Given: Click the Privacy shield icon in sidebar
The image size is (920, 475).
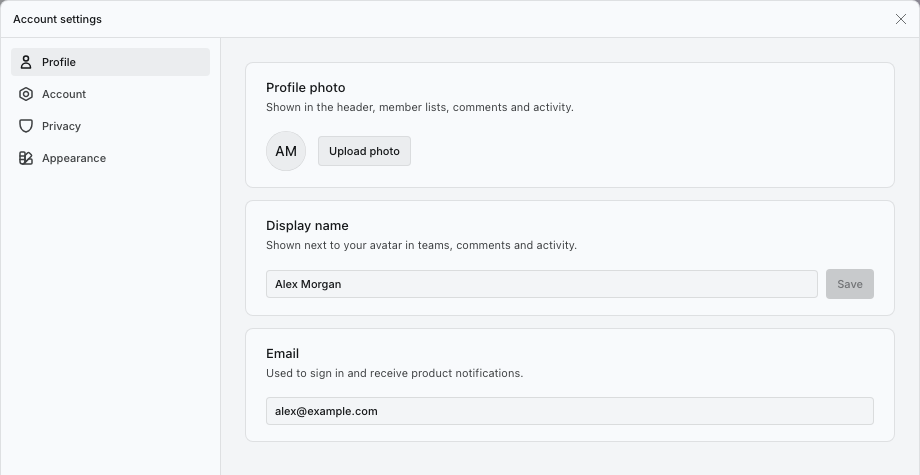Looking at the screenshot, I should tap(26, 126).
